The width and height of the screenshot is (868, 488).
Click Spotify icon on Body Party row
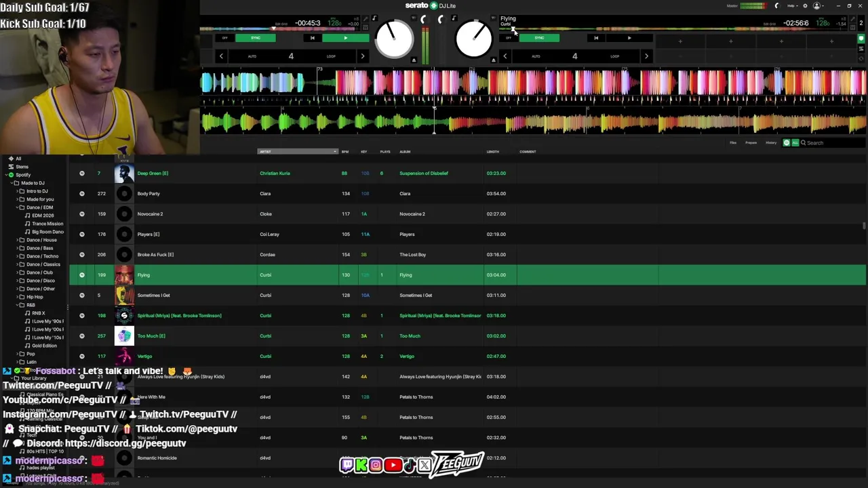[x=82, y=194]
